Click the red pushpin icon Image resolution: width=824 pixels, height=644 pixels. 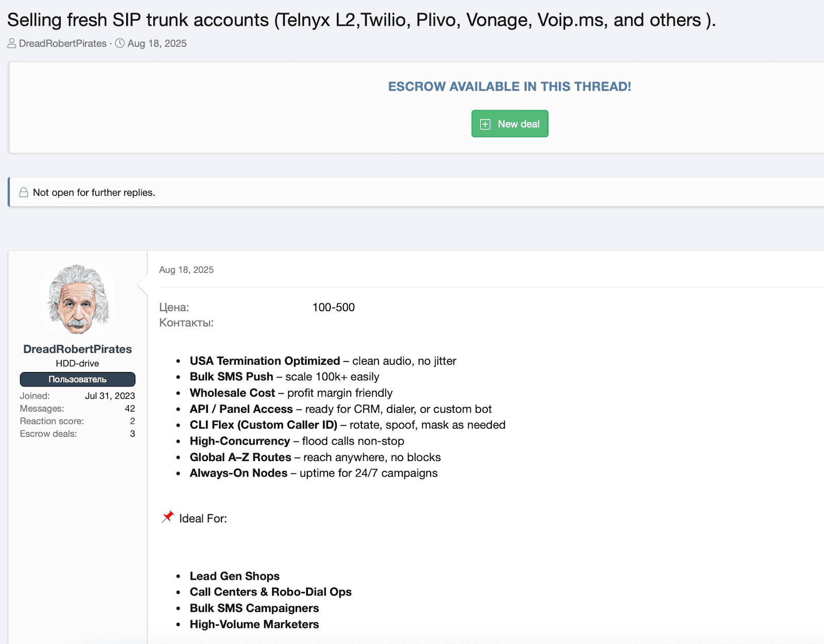[168, 517]
